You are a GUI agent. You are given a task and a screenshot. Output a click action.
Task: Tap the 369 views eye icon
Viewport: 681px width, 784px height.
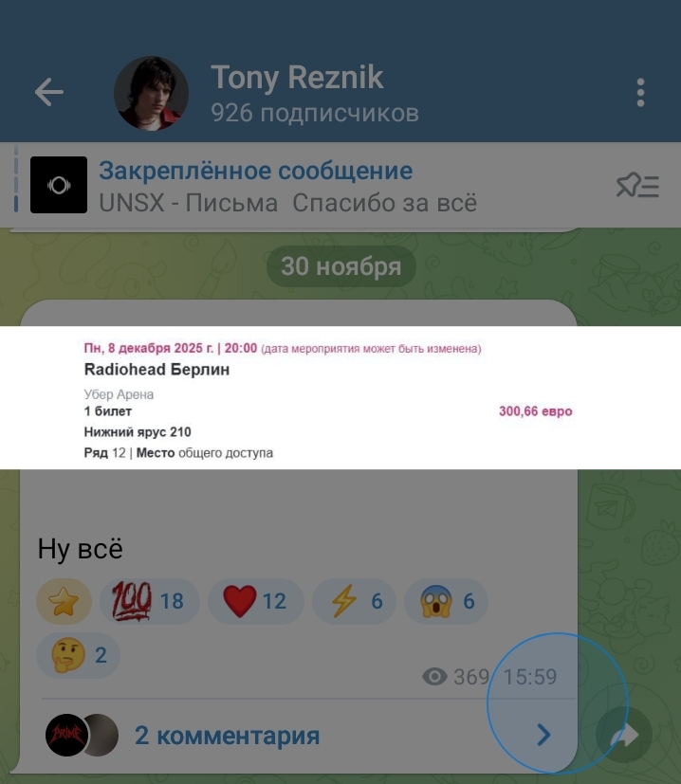(434, 677)
